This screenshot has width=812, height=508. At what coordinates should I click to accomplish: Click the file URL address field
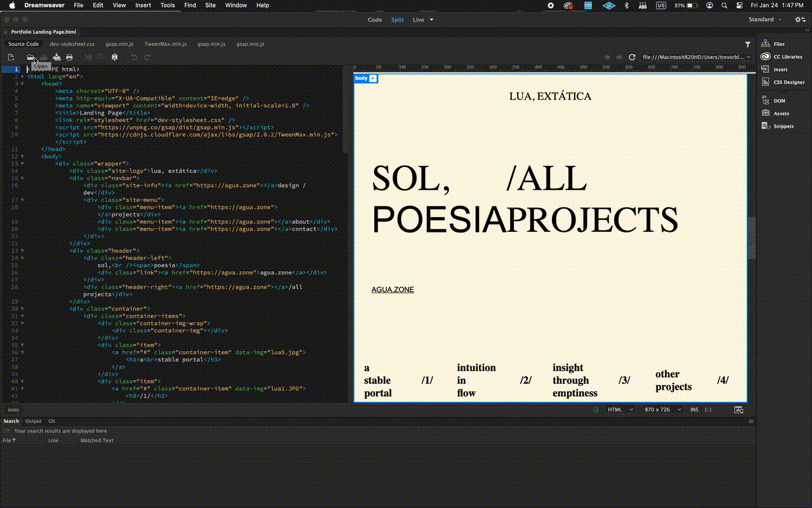click(x=693, y=57)
